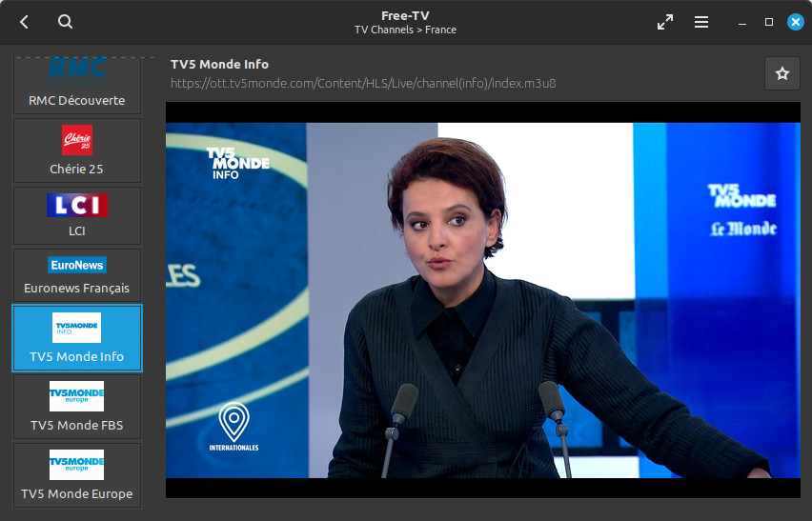Switch to the LCI channel
Viewport: 812px width, 521px height.
point(77,216)
